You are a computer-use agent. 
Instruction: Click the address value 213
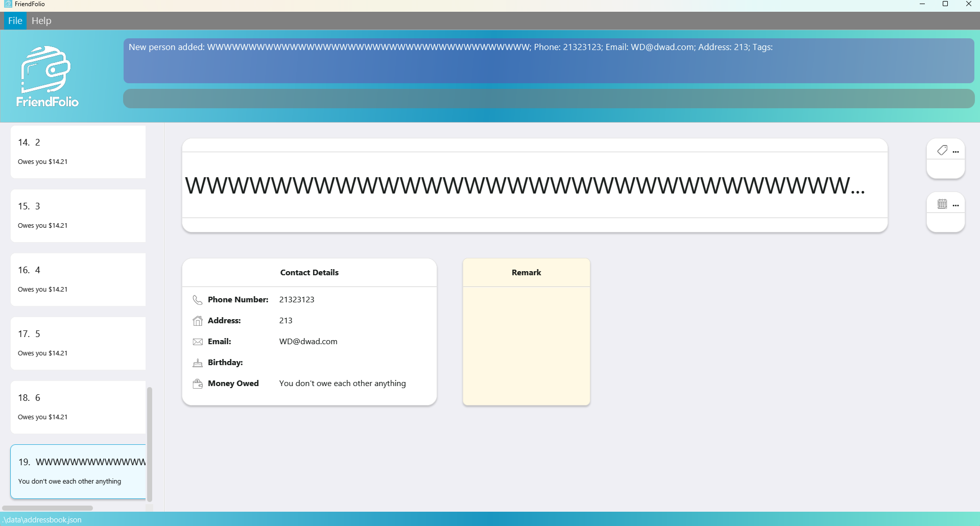tap(286, 321)
